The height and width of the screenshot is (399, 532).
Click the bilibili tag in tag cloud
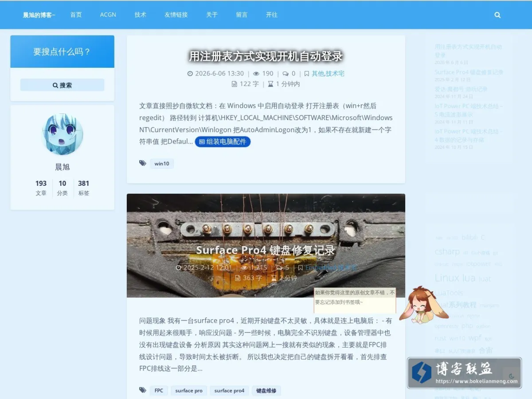[469, 237]
